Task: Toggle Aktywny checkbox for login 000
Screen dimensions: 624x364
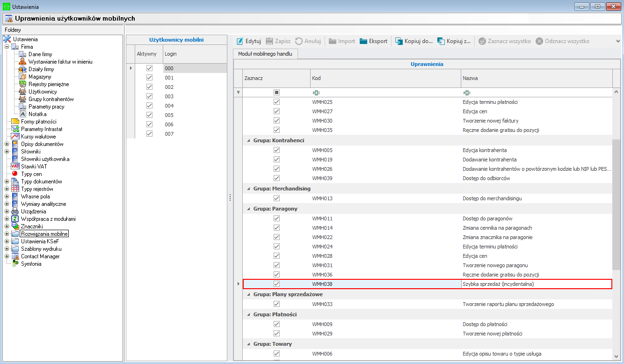Action: coord(150,68)
